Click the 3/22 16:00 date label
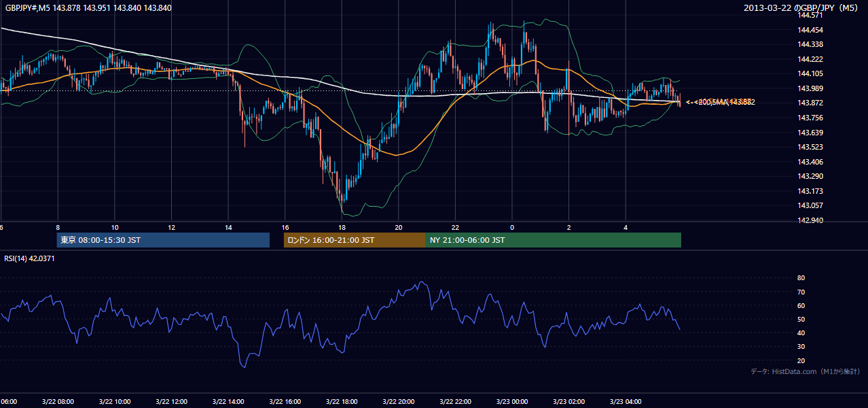The height and width of the screenshot is (408, 868). coord(285,402)
